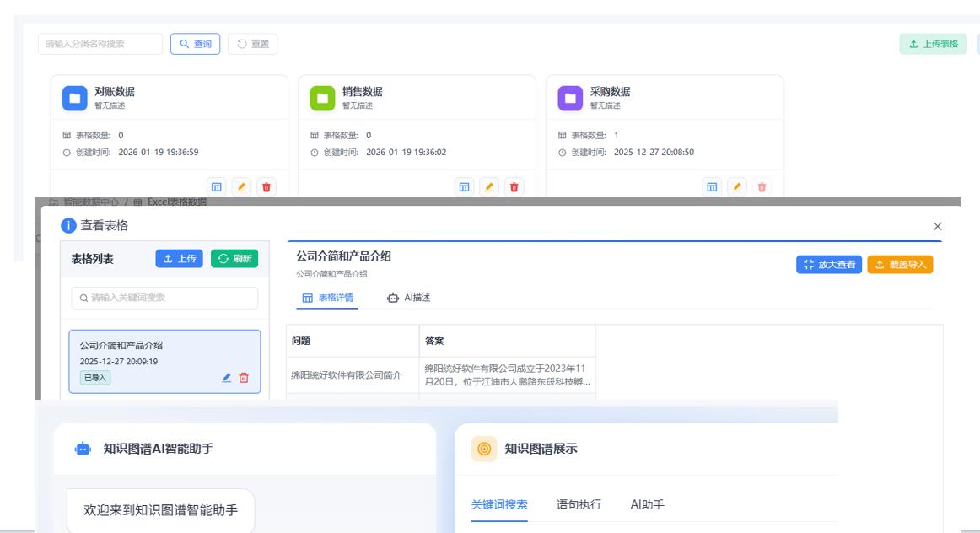Viewport: 980px width, 533px height.
Task: Click the 绵阳统好软件有限公司成立于2023年 answer cell
Action: 508,375
